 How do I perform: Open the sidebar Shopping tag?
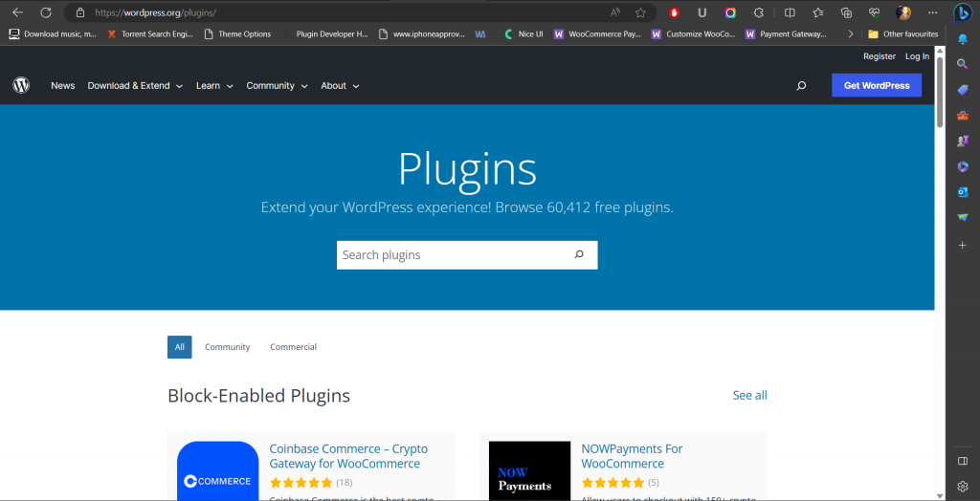pos(963,90)
